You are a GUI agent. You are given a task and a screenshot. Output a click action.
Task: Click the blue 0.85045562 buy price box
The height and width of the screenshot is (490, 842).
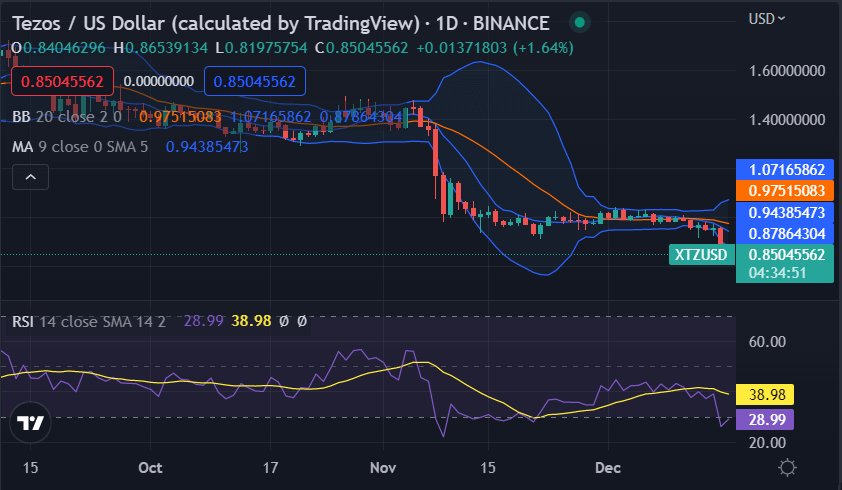click(255, 81)
